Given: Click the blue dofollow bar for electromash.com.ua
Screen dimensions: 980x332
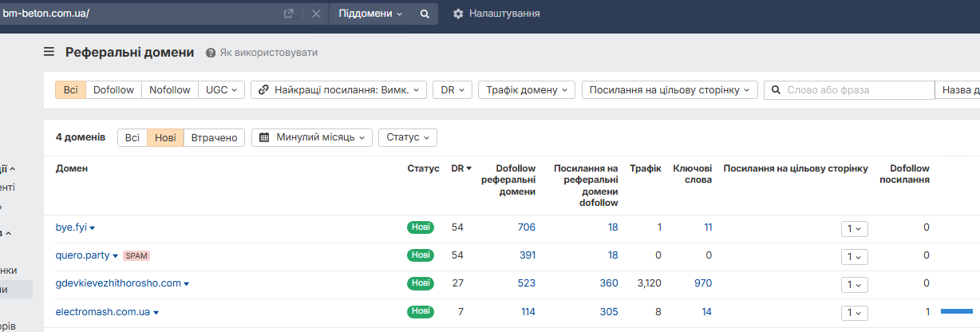Looking at the screenshot, I should click(956, 311).
